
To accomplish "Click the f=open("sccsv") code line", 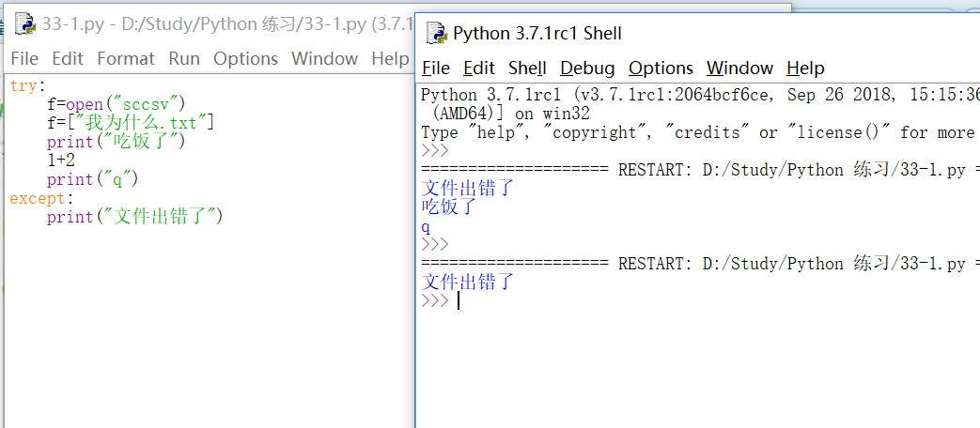I will 117,105.
